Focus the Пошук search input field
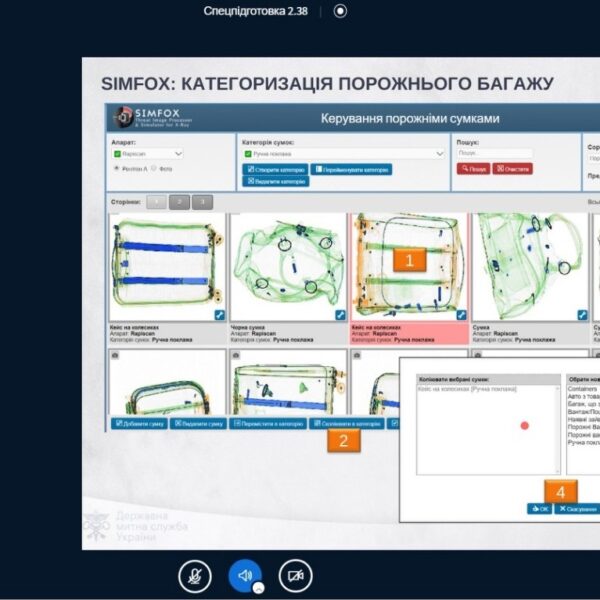Image resolution: width=600 pixels, height=600 pixels. (x=494, y=153)
